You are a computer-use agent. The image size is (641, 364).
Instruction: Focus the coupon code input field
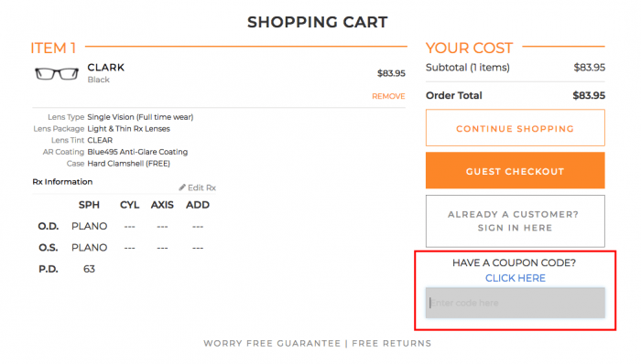pos(515,303)
